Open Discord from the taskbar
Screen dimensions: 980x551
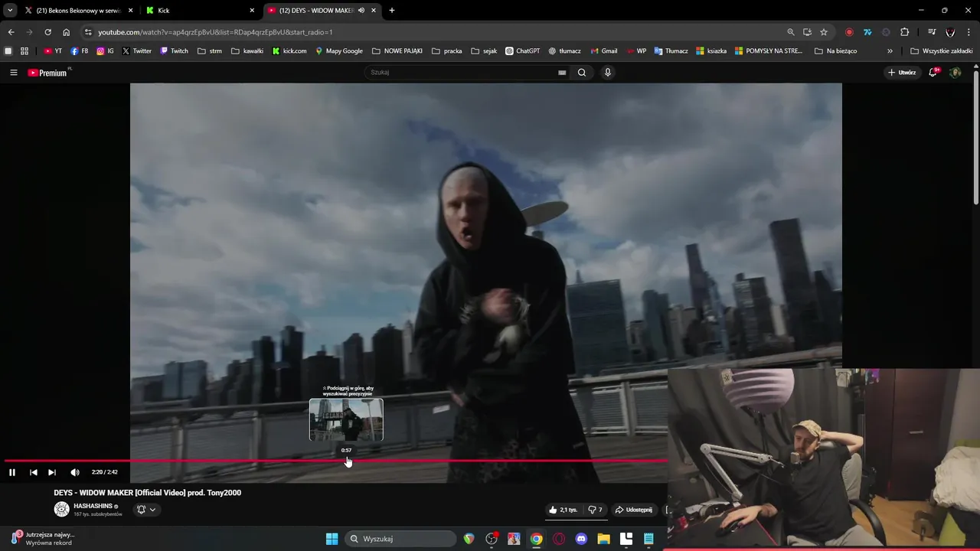(581, 539)
